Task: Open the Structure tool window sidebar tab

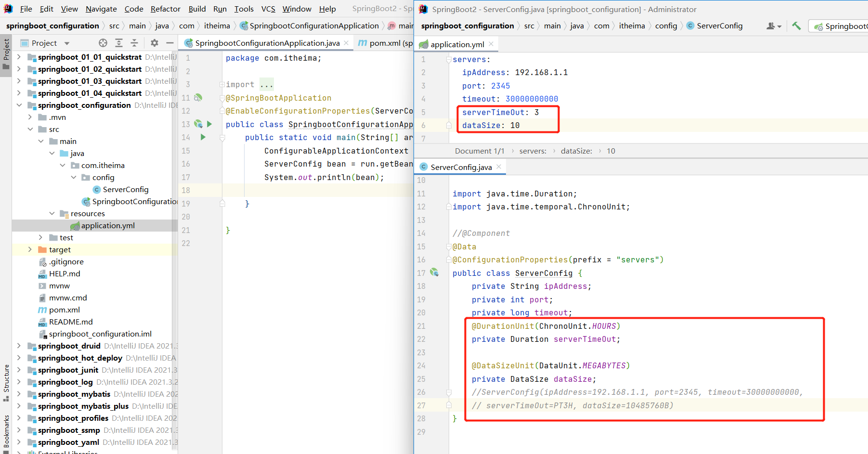Action: pos(6,383)
